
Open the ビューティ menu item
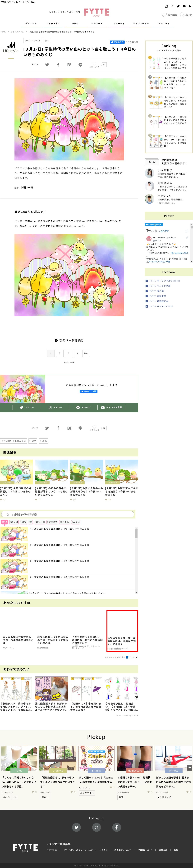[x=119, y=24]
